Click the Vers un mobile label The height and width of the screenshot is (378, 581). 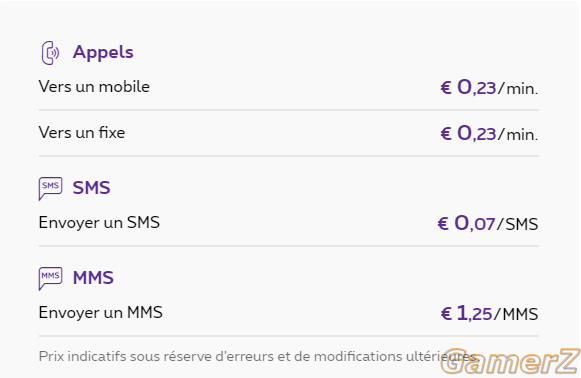94,87
